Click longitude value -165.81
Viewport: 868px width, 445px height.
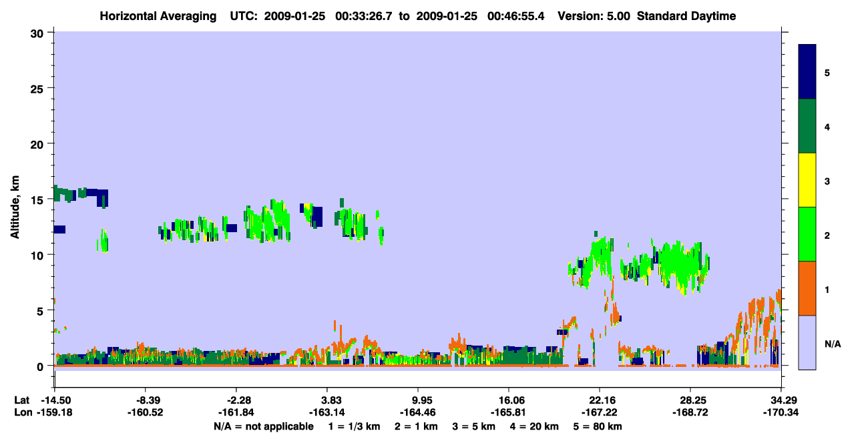(x=509, y=412)
